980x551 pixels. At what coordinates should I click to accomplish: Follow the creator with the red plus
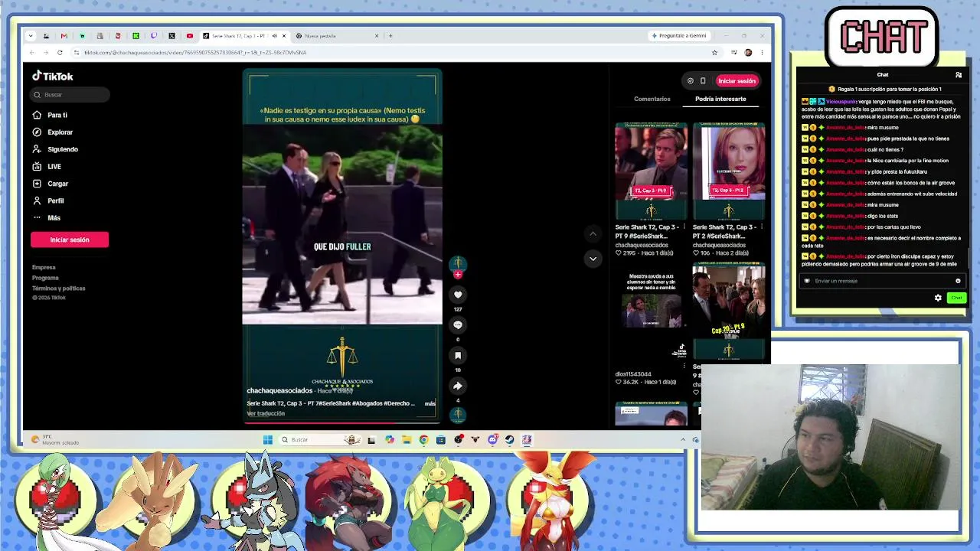point(458,275)
